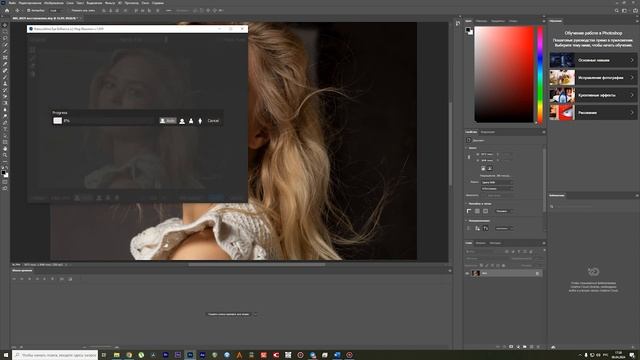Collapse the Линейки и сетки section

point(467,204)
